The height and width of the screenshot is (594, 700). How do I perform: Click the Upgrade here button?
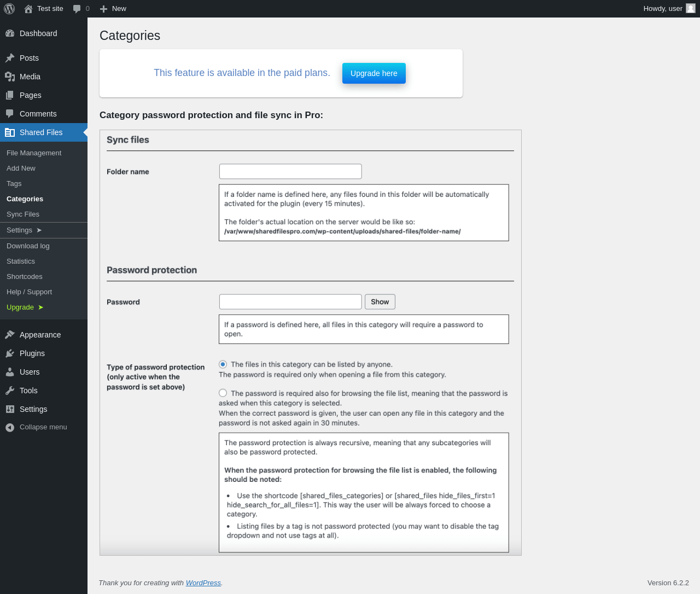click(x=374, y=73)
